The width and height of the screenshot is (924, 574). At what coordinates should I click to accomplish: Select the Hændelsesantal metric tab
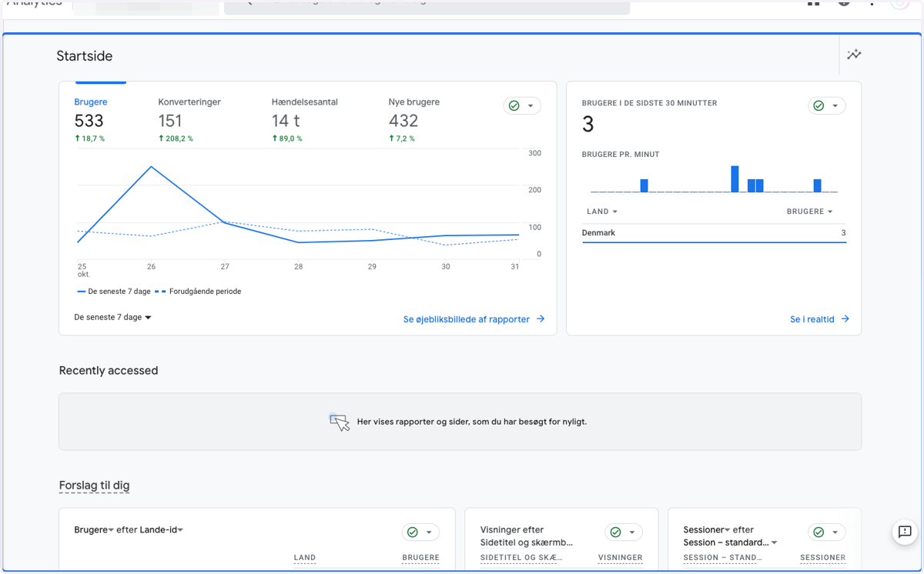point(304,121)
